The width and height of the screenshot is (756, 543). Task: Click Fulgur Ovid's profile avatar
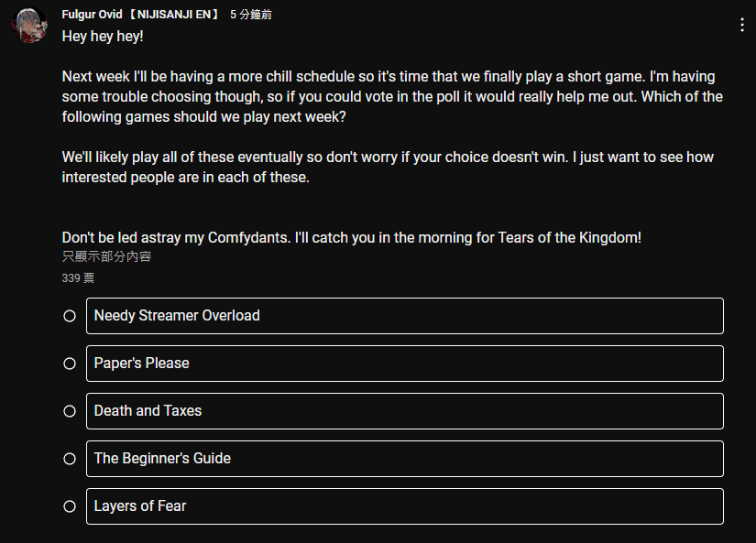pyautogui.click(x=30, y=25)
